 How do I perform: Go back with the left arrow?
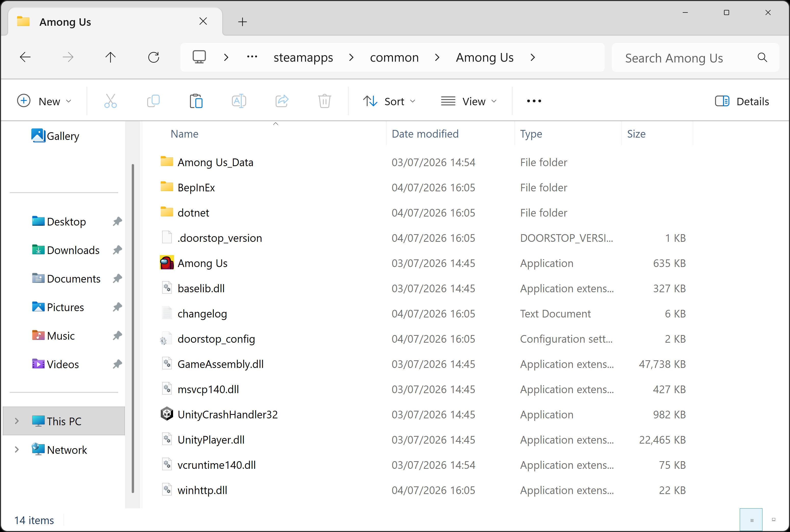click(25, 57)
